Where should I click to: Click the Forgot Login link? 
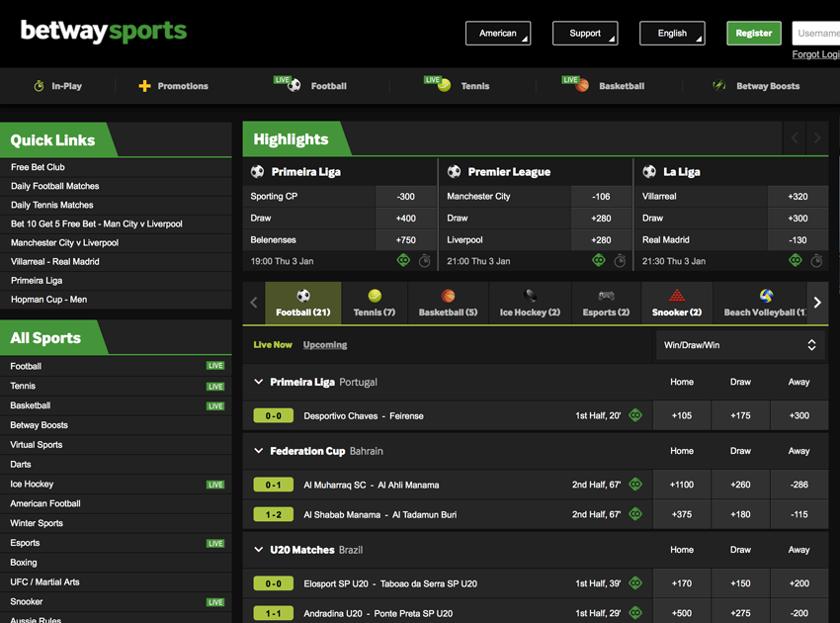pyautogui.click(x=816, y=54)
